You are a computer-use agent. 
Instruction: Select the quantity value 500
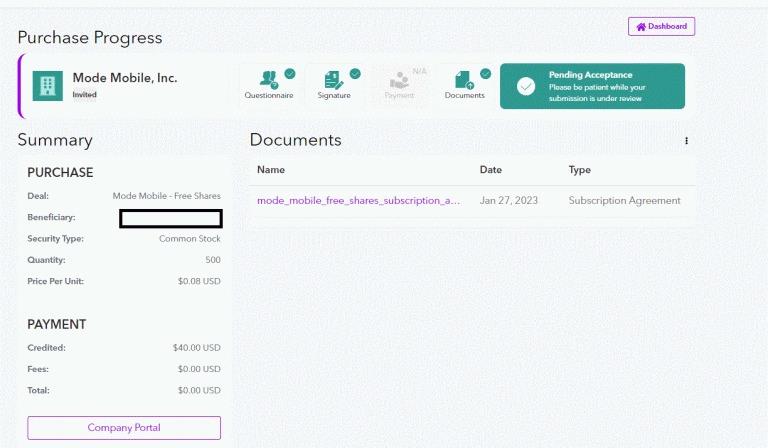coord(213,259)
